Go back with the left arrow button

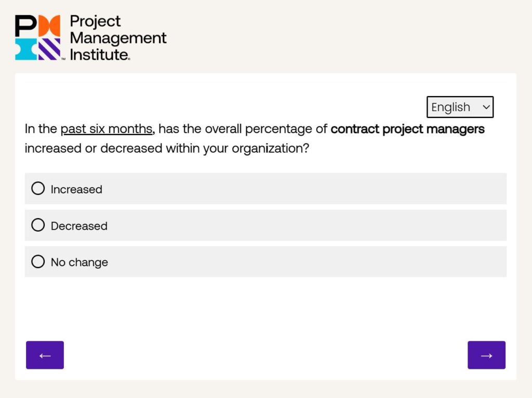click(x=45, y=355)
